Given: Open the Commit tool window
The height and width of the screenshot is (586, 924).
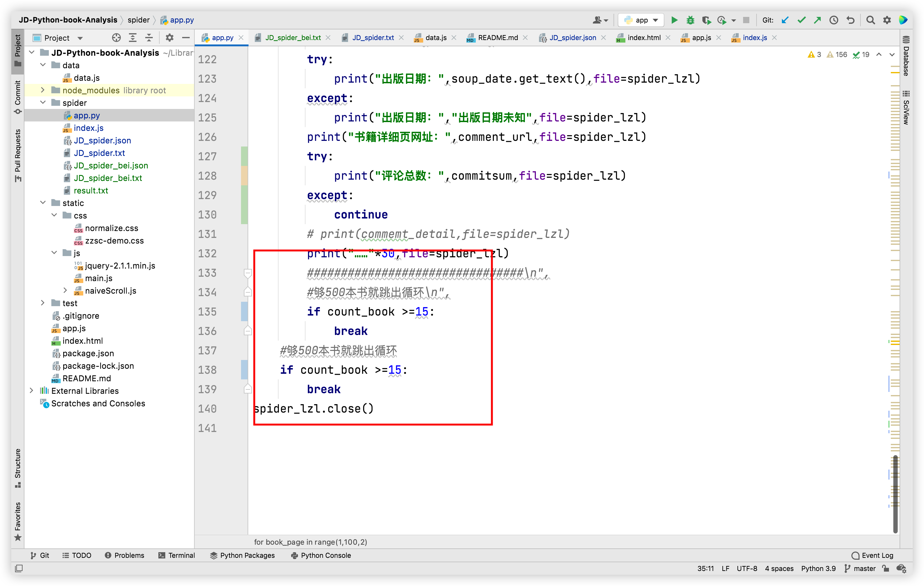Looking at the screenshot, I should click(x=18, y=97).
